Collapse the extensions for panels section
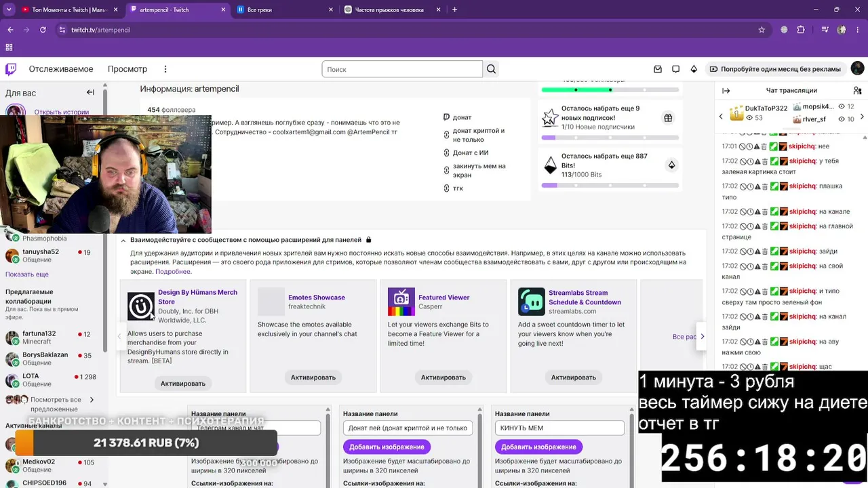Viewport: 868px width, 488px height. (x=123, y=240)
